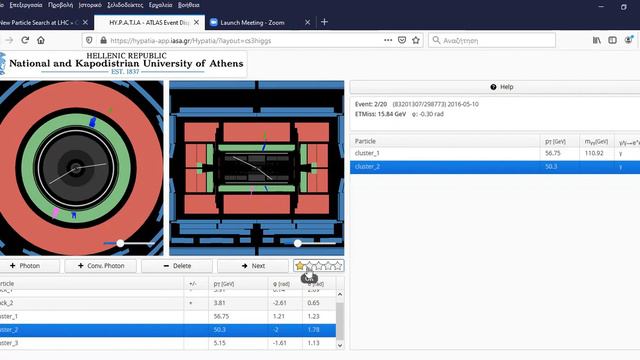Image resolution: width=640 pixels, height=360 pixels.
Task: Click the forward navigation arrow
Action: (x=9, y=40)
